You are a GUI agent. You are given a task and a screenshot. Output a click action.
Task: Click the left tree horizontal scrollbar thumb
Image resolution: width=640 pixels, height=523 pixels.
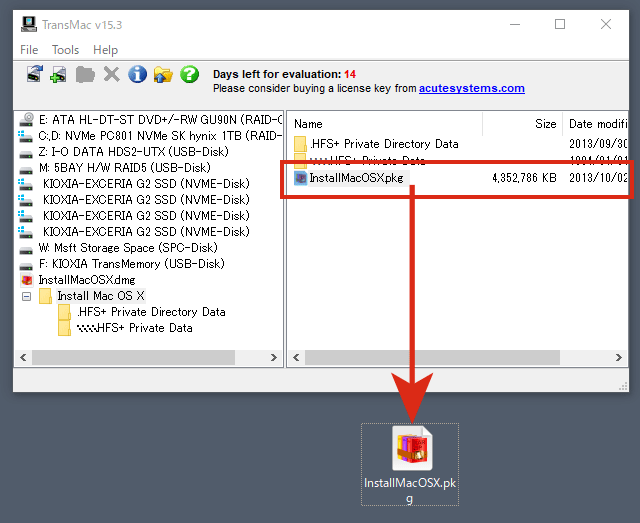pos(133,358)
